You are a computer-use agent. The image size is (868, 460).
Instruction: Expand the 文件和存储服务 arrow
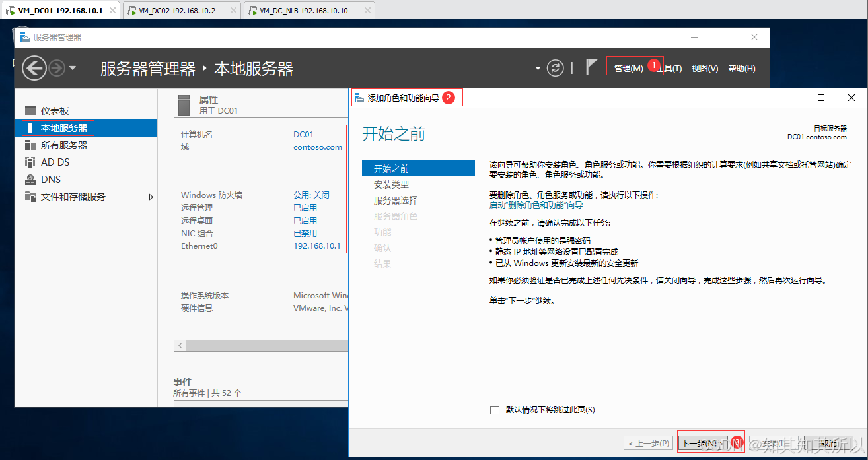[x=151, y=197]
